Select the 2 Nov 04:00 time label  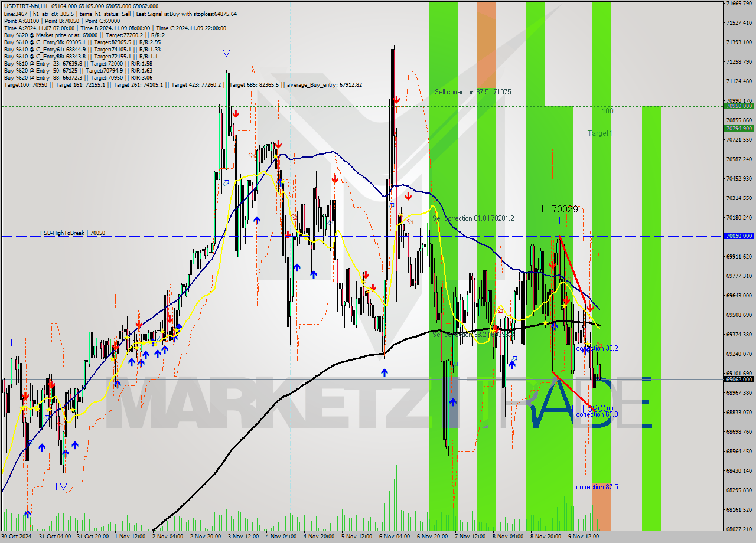168,537
